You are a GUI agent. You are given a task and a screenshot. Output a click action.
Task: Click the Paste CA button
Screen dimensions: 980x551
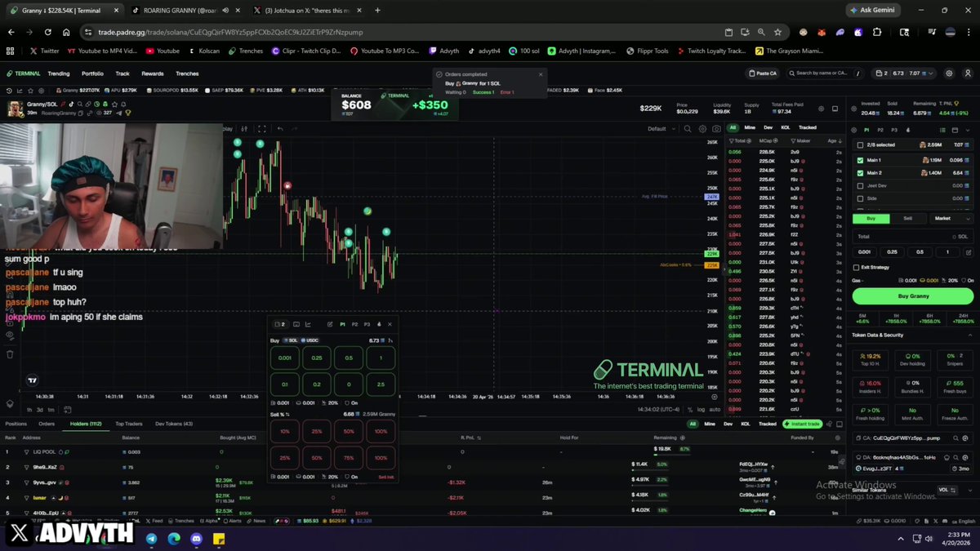point(763,73)
